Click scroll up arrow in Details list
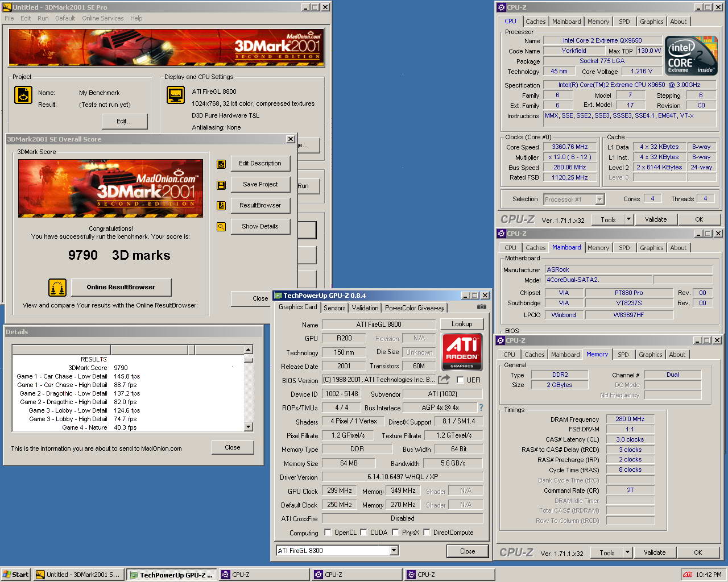 click(x=248, y=350)
